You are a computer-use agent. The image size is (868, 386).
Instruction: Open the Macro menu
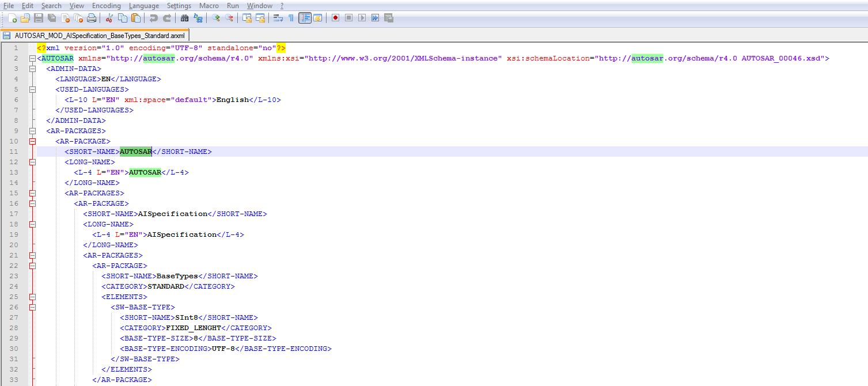(209, 5)
